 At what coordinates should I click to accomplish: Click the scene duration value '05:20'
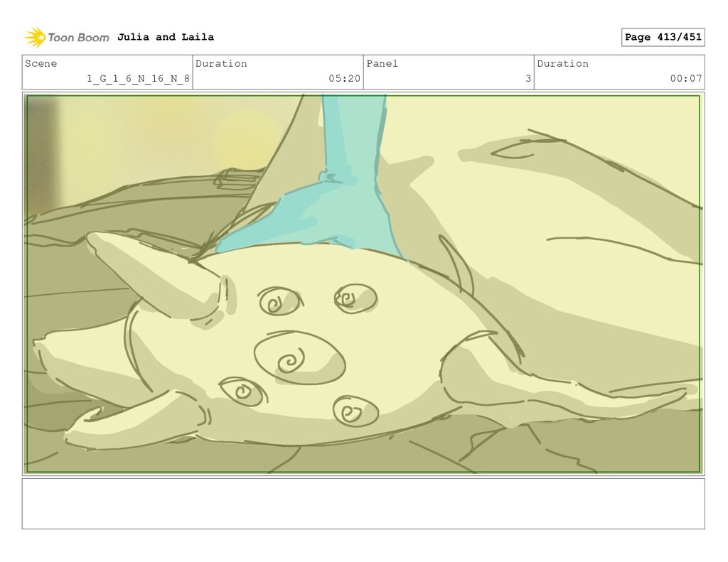345,78
